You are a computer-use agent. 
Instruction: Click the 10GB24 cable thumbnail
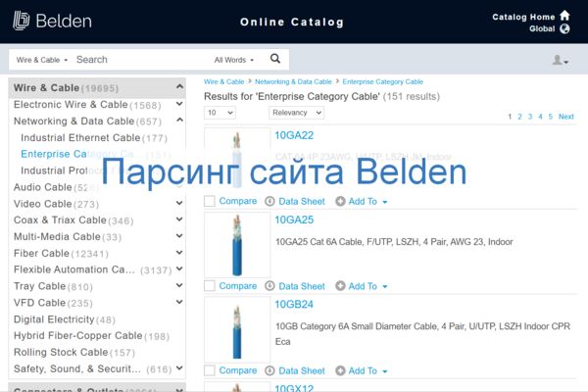(237, 329)
